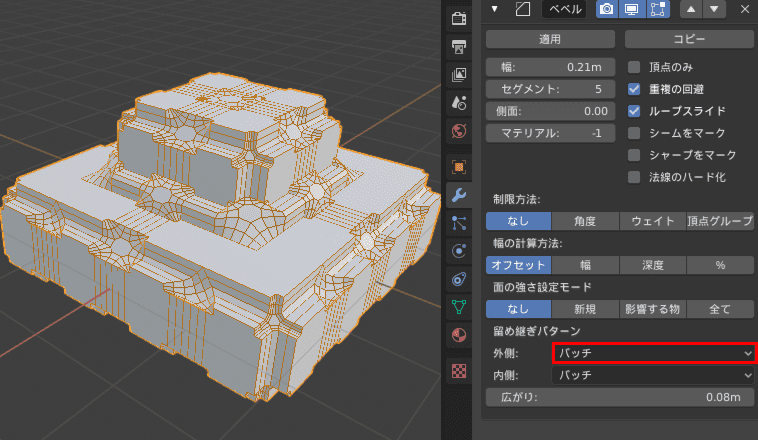Select 影響する物 face strength mode

(653, 309)
